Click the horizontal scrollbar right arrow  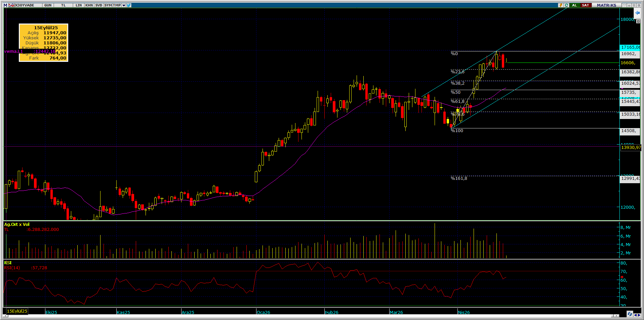tap(616, 316)
